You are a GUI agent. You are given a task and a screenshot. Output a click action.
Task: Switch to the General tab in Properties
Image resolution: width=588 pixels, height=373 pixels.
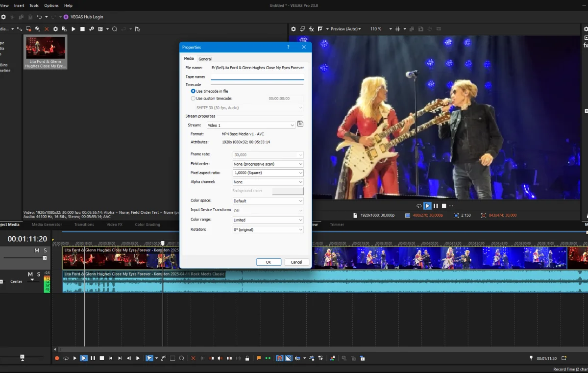coord(205,59)
